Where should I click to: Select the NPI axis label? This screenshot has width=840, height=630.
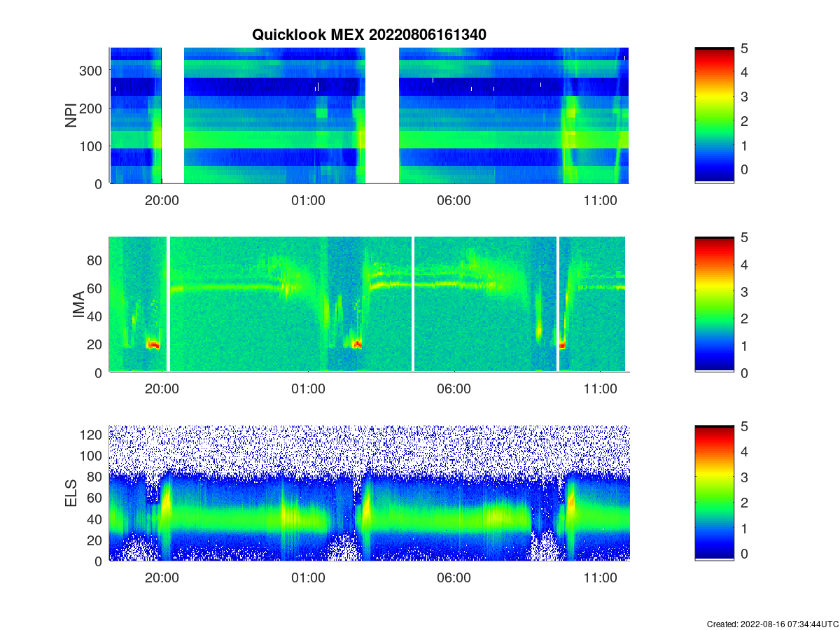71,115
